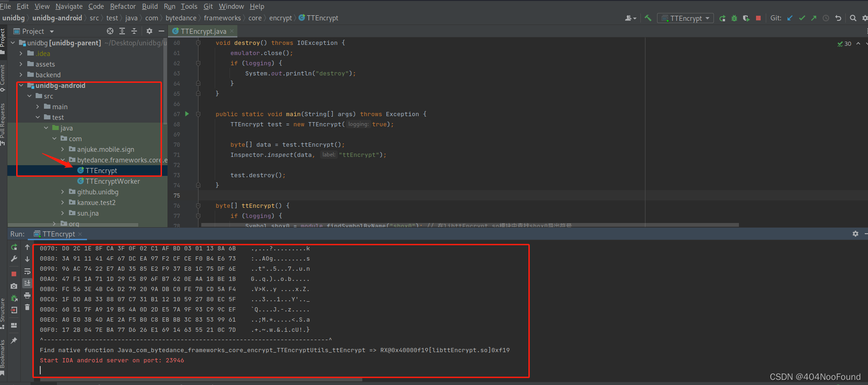Image resolution: width=868 pixels, height=385 pixels.
Task: Expand the assets folder
Action: (21, 64)
